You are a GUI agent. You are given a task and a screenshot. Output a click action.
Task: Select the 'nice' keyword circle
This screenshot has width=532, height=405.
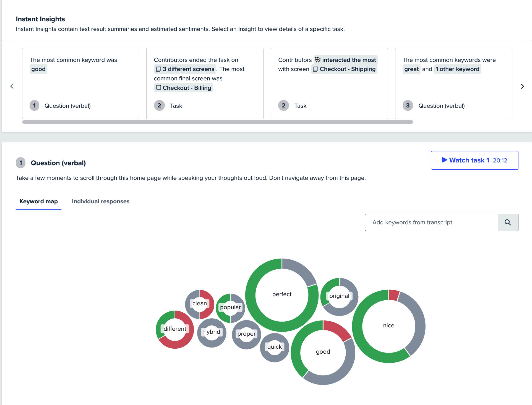(x=388, y=326)
